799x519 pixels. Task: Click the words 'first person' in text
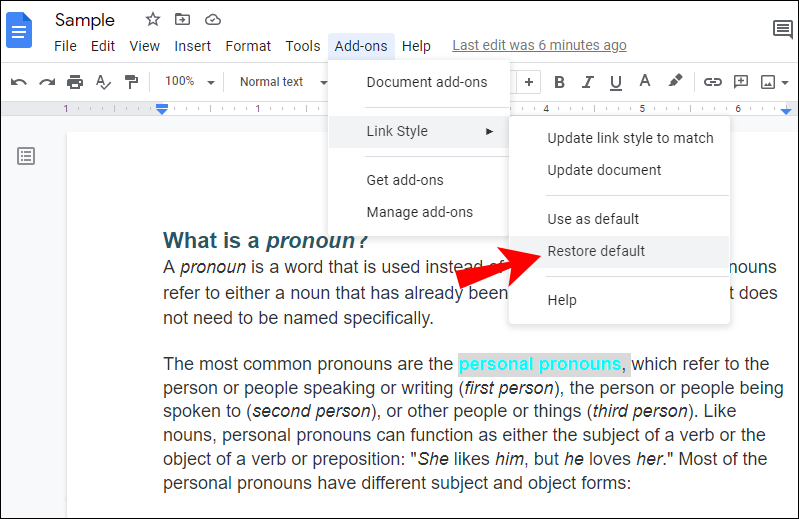509,388
